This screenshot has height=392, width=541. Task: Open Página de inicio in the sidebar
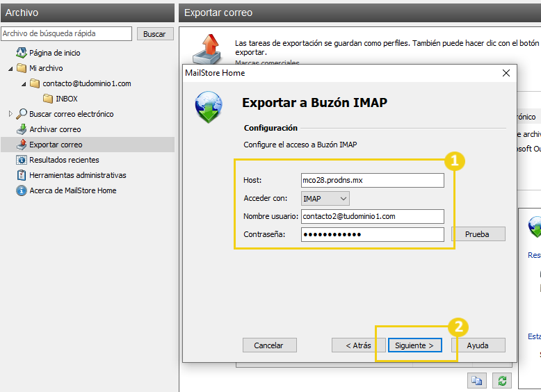point(54,53)
